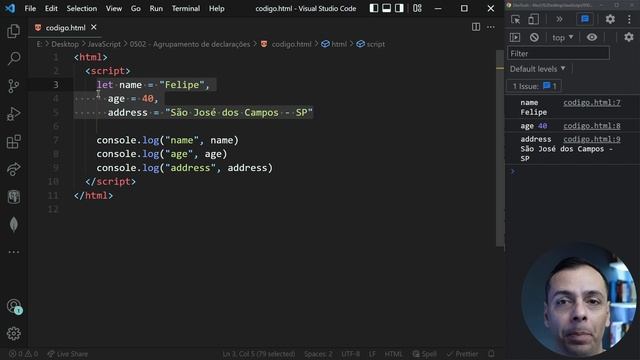Open the Source Control view
Screen dimensions: 640x360
[13, 86]
